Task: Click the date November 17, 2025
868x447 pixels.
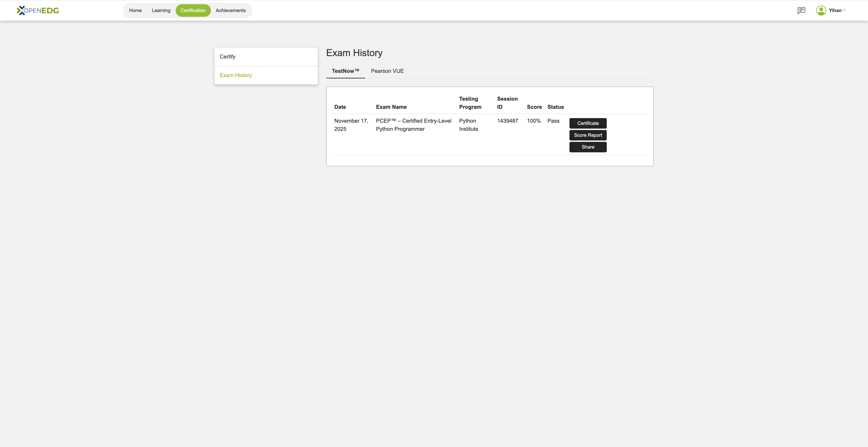Action: 351,125
